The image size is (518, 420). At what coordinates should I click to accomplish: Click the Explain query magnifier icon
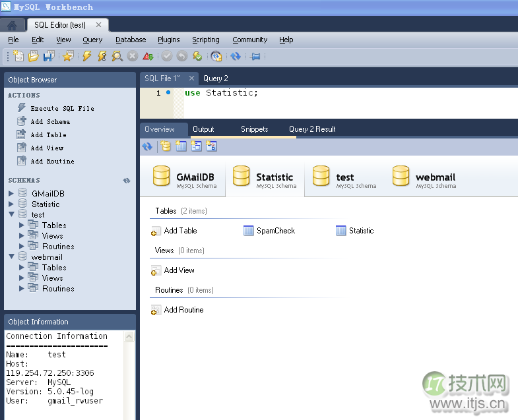click(x=117, y=57)
